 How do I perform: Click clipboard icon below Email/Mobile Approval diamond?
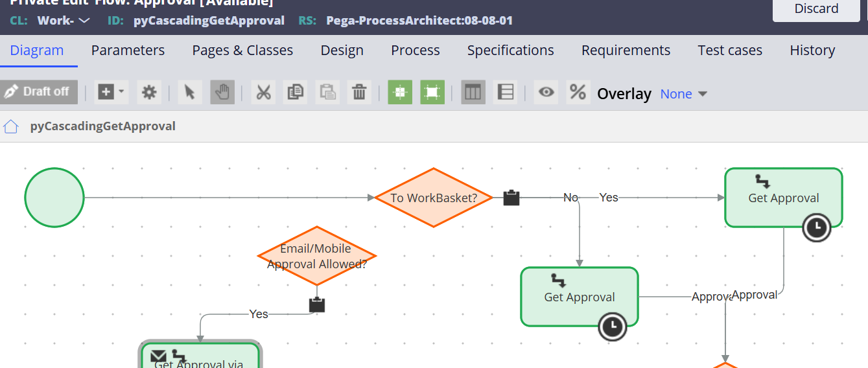click(x=317, y=305)
